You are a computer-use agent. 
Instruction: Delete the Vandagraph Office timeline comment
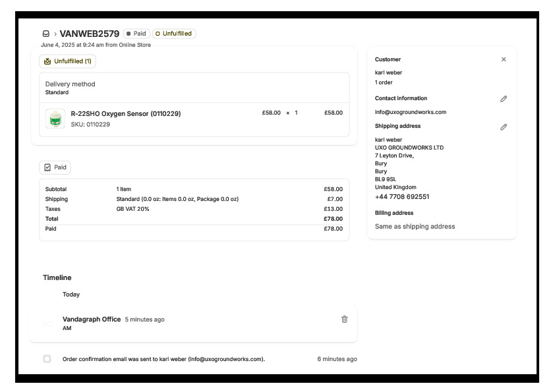click(344, 320)
